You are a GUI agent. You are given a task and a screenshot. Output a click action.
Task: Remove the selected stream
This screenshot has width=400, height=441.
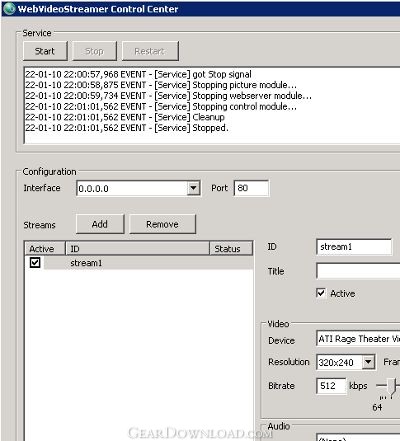coord(162,224)
